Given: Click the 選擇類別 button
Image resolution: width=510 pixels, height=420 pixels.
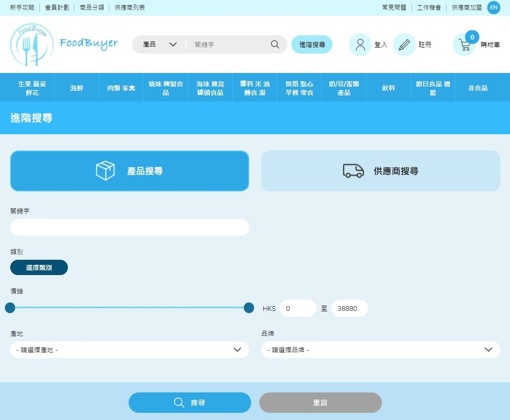Looking at the screenshot, I should [39, 267].
